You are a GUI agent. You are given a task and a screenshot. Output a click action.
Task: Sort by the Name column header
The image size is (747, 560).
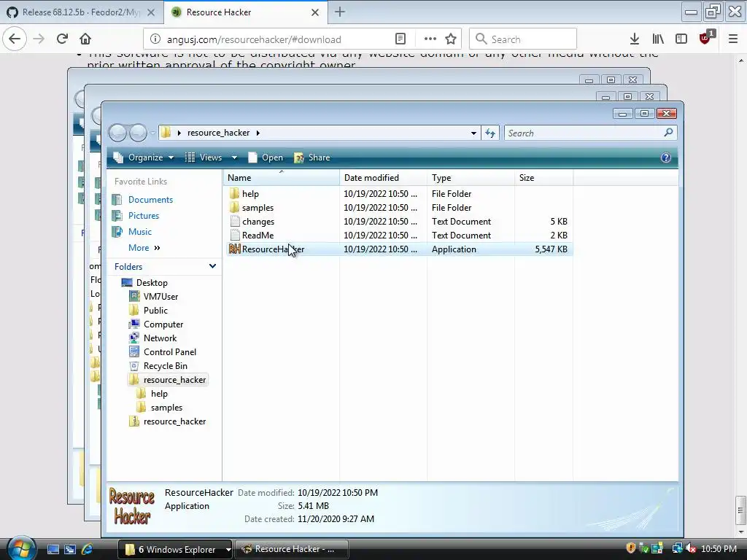[x=281, y=178]
